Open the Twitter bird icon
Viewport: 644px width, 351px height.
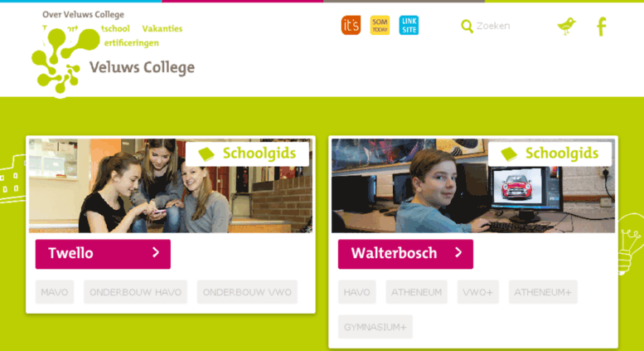click(x=566, y=26)
